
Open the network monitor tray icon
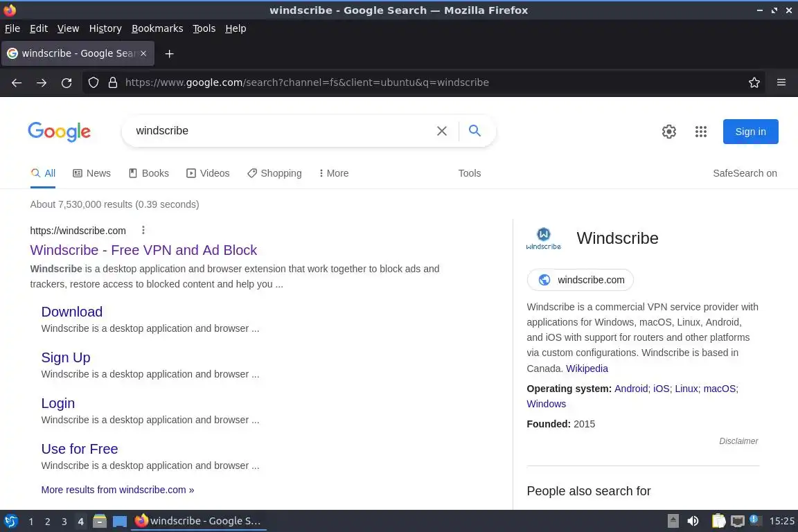(738, 521)
